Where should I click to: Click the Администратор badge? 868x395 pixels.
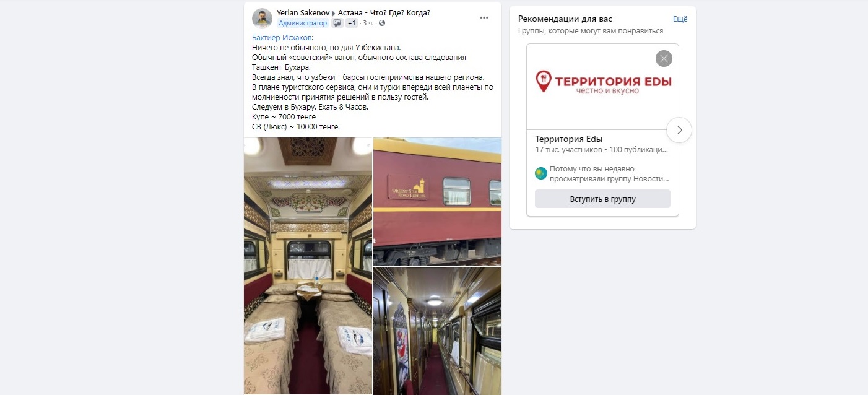[303, 23]
